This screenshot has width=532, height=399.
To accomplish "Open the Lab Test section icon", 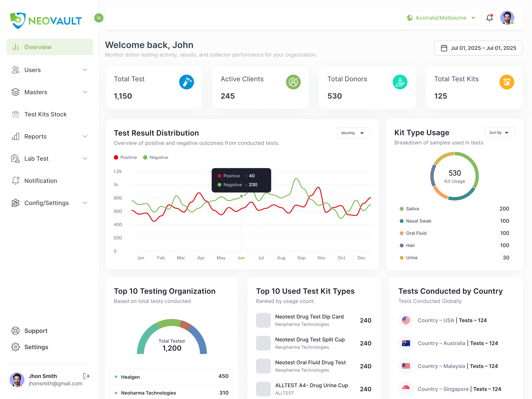I will 16,158.
